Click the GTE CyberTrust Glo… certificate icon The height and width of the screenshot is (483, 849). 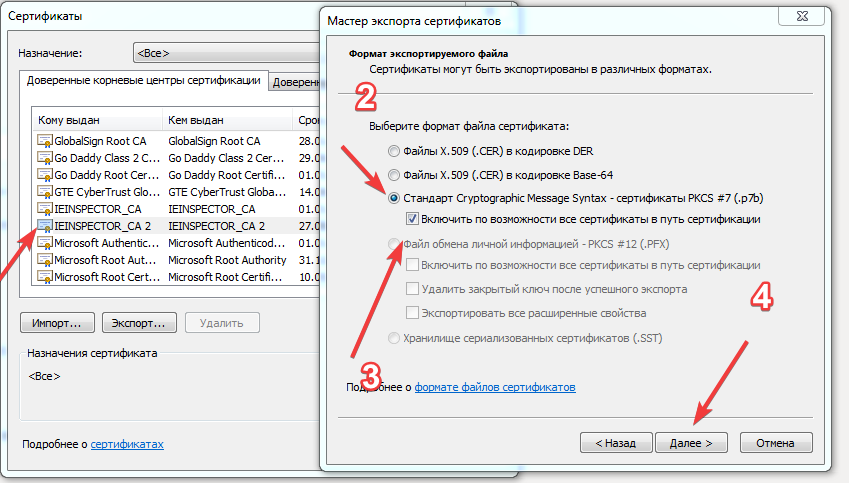[x=44, y=192]
